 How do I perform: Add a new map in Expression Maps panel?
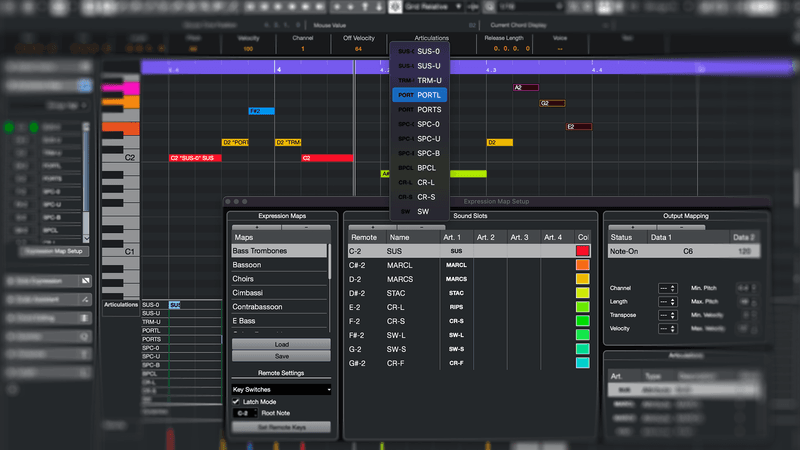click(257, 227)
